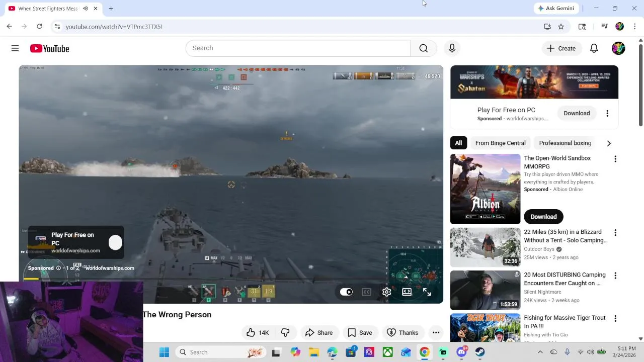Open the YouTube account avatar menu
Image resolution: width=644 pixels, height=362 pixels.
618,48
